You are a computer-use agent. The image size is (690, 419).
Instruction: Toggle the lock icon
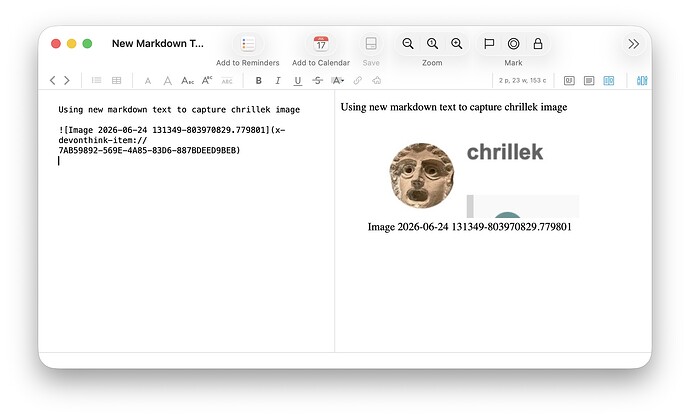pyautogui.click(x=538, y=44)
